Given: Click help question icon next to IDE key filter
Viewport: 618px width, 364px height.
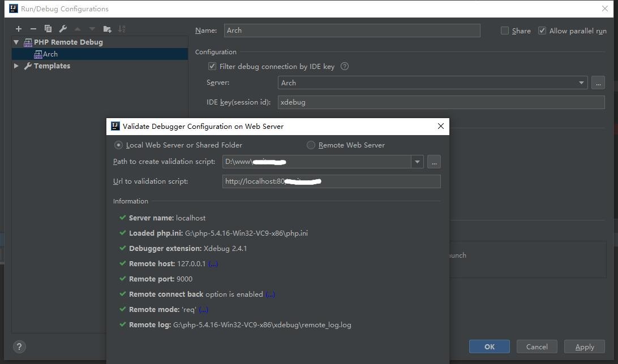Looking at the screenshot, I should tap(345, 66).
